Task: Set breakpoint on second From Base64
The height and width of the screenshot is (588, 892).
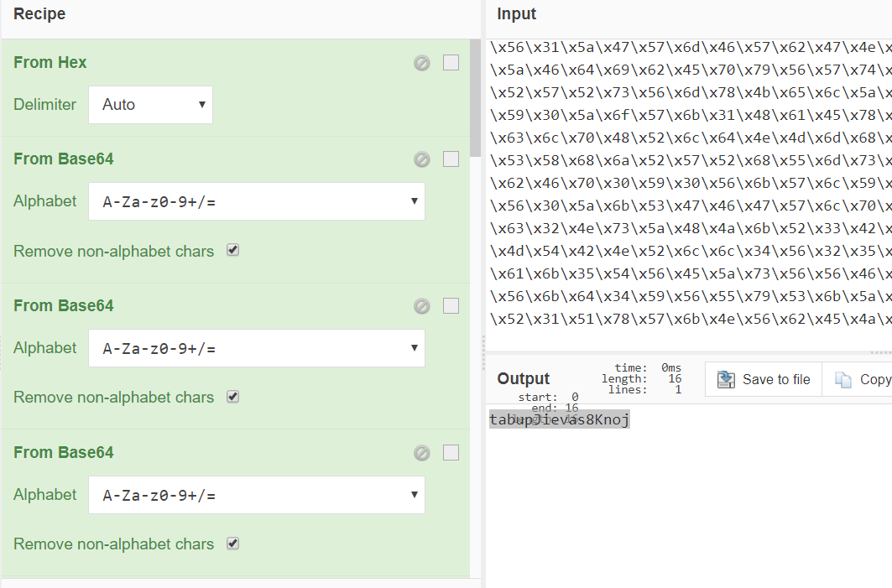Action: click(451, 306)
